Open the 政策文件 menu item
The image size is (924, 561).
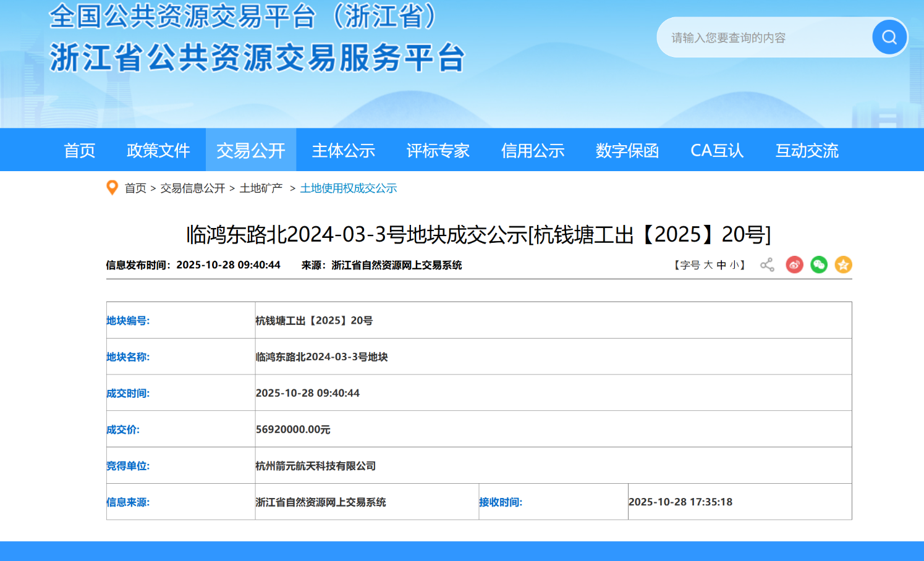click(158, 150)
